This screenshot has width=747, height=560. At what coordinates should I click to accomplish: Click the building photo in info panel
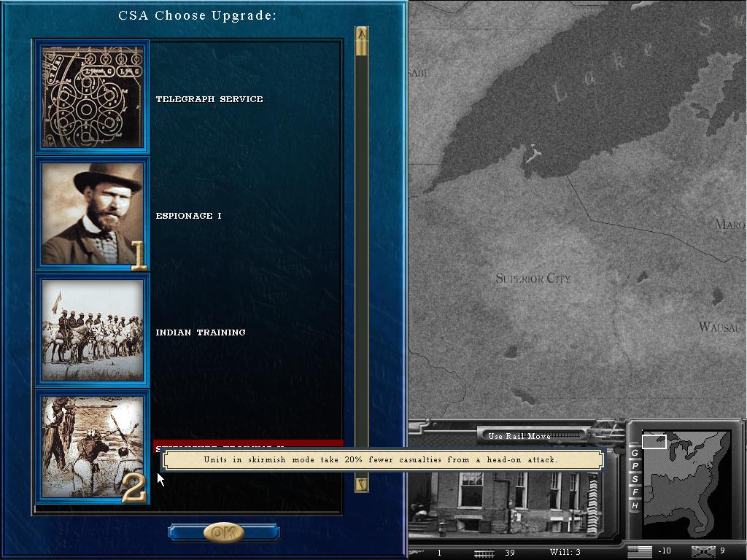click(x=505, y=503)
